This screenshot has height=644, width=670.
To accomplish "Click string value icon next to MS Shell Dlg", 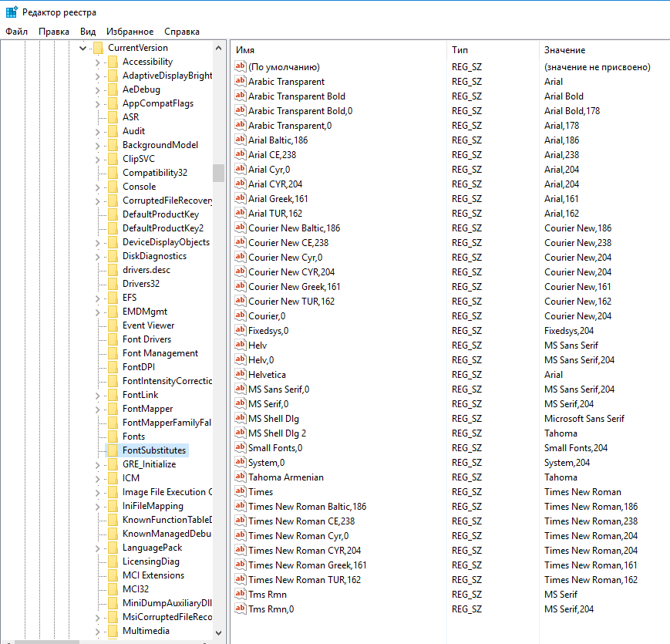I will point(240,419).
